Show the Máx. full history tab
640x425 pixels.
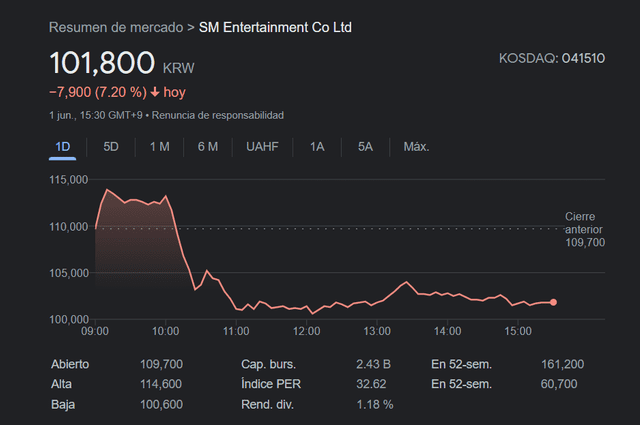coord(416,147)
